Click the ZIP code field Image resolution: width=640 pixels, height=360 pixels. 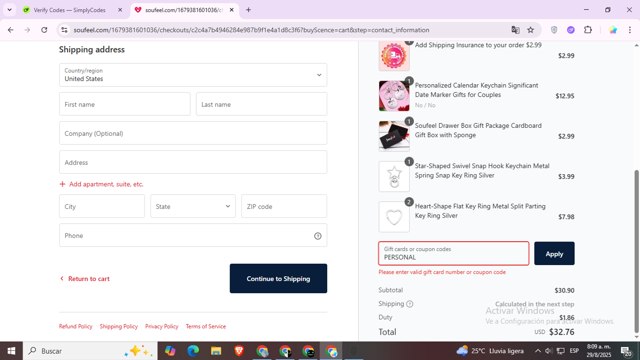pos(284,206)
